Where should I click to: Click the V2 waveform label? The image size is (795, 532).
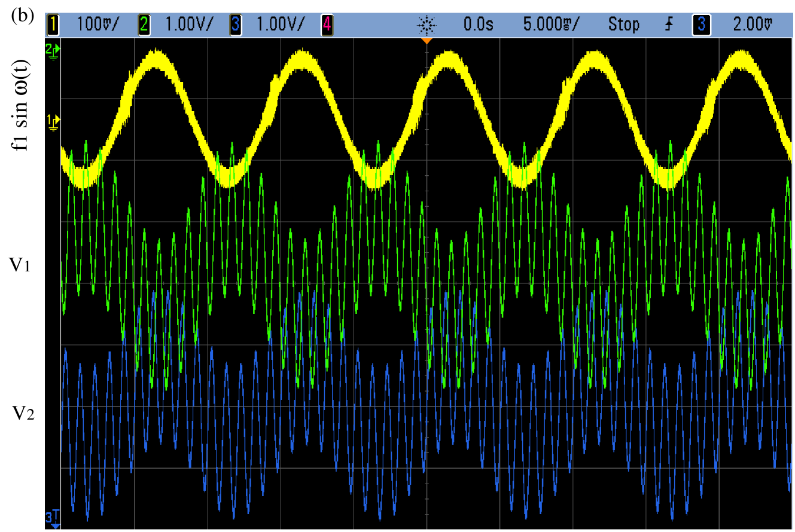(23, 412)
